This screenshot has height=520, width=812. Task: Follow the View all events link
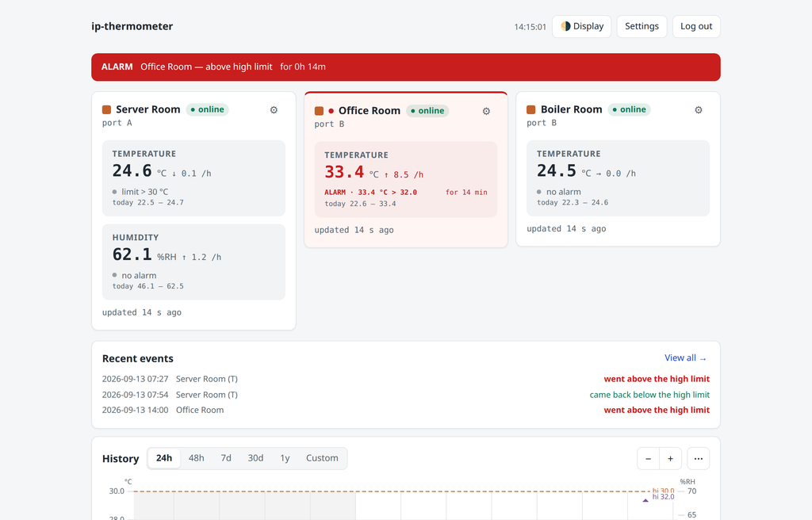[686, 357]
